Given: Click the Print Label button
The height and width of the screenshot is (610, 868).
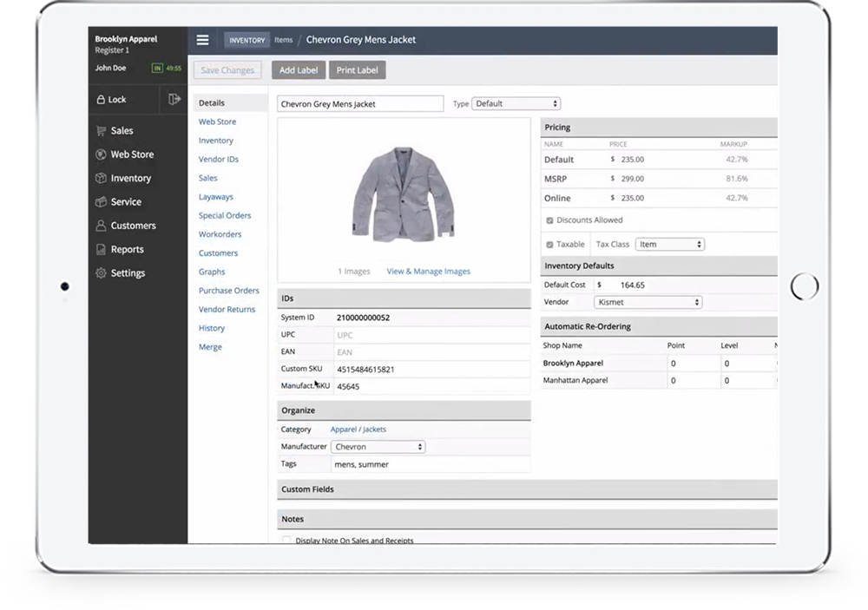Looking at the screenshot, I should click(357, 70).
